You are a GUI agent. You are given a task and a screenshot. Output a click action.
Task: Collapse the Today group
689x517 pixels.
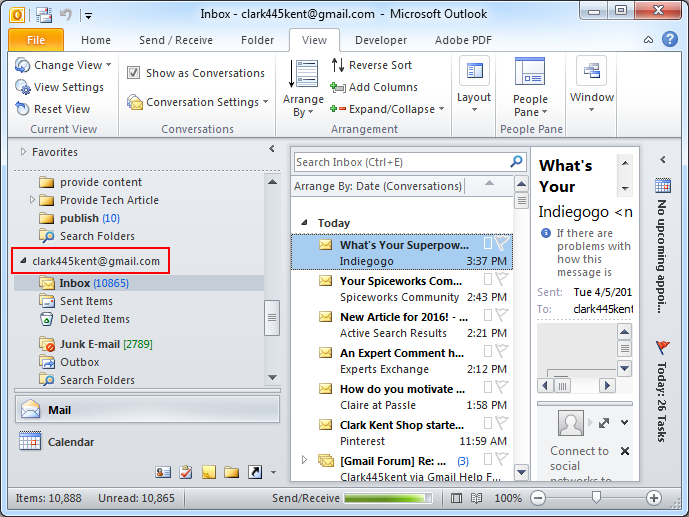[x=304, y=223]
